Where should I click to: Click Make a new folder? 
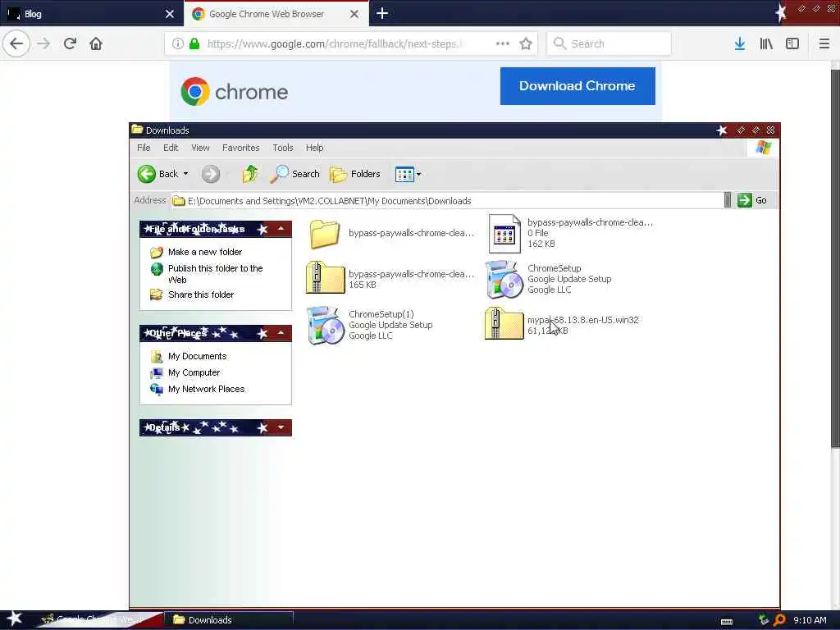click(204, 252)
